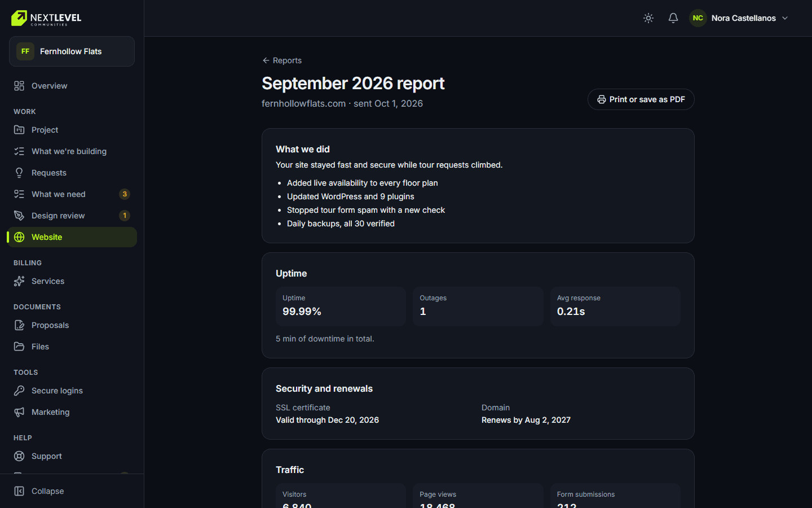Open the Proposals section
The height and width of the screenshot is (508, 812).
pyautogui.click(x=72, y=325)
